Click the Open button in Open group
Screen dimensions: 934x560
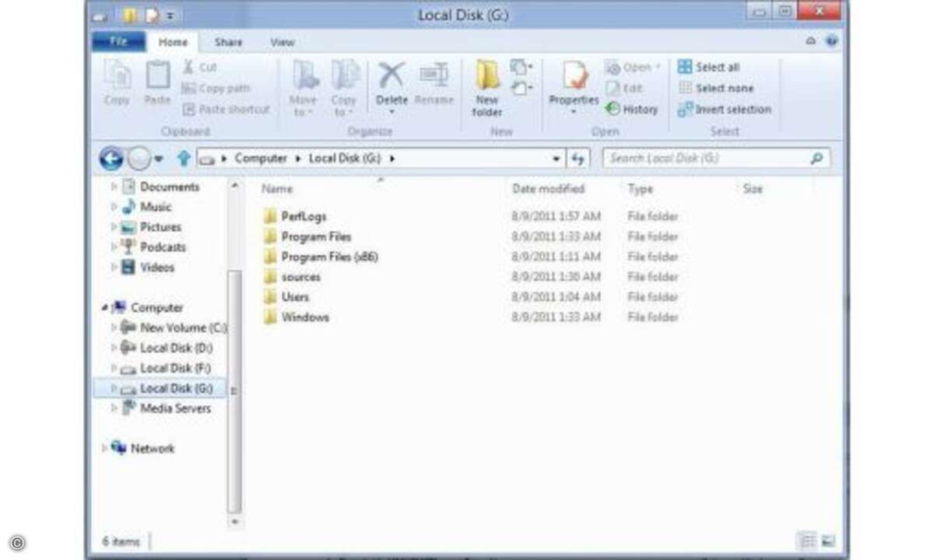pos(633,67)
